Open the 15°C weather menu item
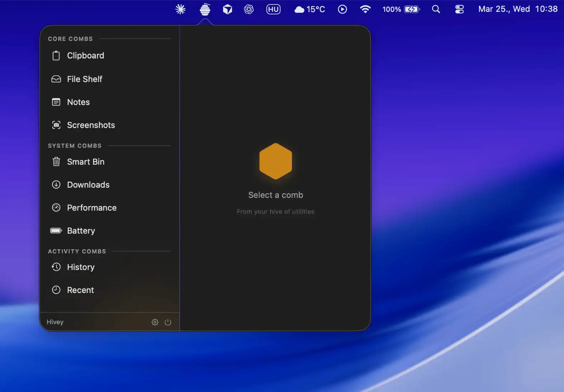564x392 pixels. pos(310,9)
